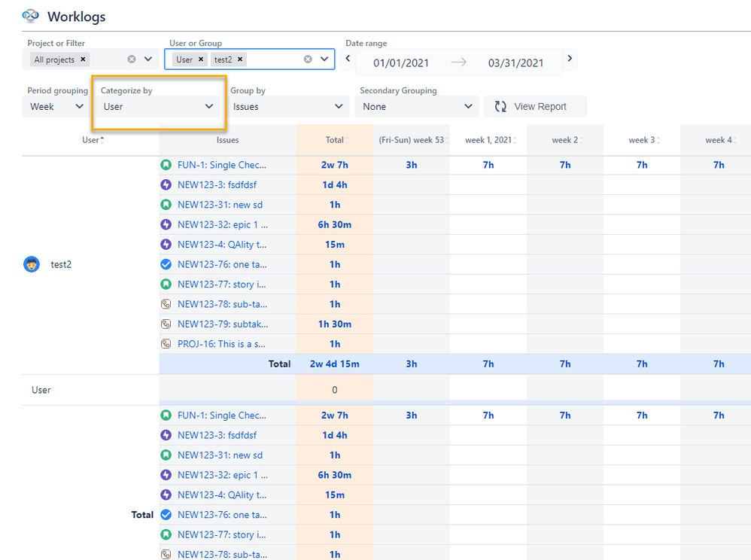This screenshot has height=560, width=751.
Task: Click the green story icon beside FUN-1
Action: point(166,165)
